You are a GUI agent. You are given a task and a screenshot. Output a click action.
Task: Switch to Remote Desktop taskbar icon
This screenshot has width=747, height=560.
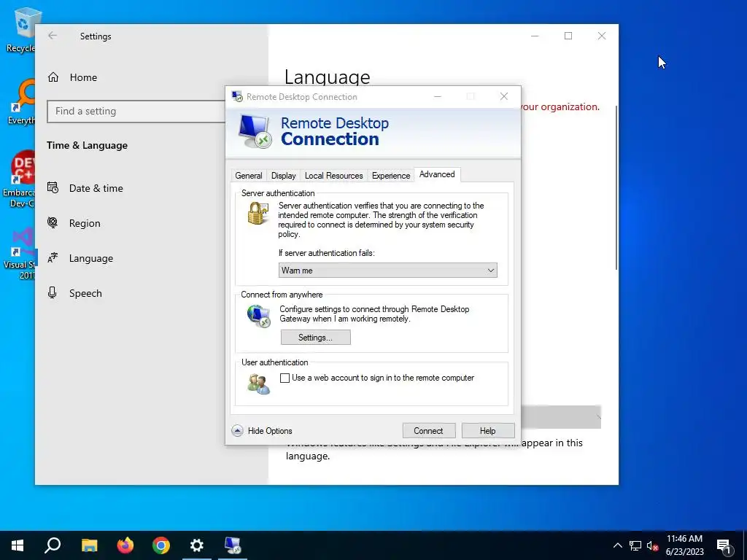(x=233, y=545)
